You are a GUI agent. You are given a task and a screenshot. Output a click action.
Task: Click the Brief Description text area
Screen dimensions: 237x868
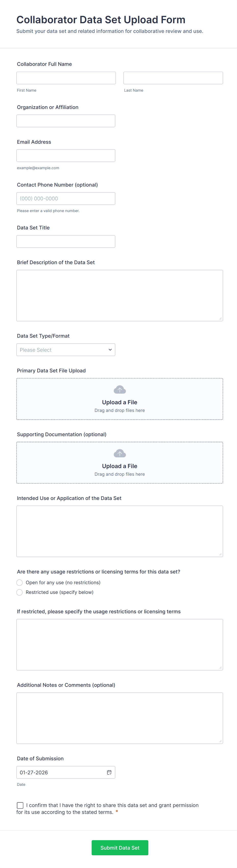(x=120, y=295)
